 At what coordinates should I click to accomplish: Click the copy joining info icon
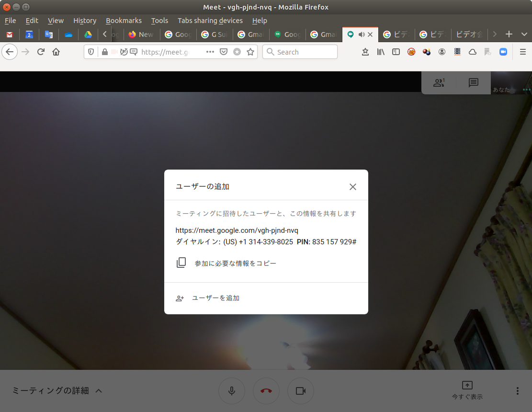point(181,263)
